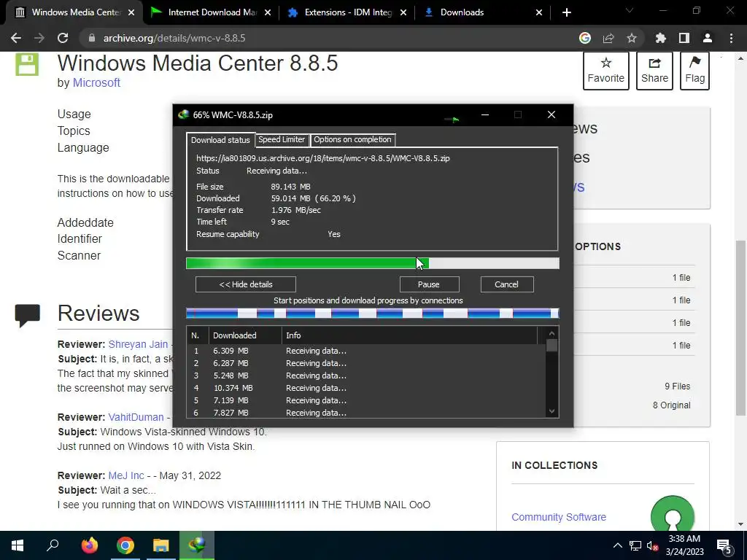Open Windows Start menu
The image size is (747, 560).
click(x=18, y=545)
